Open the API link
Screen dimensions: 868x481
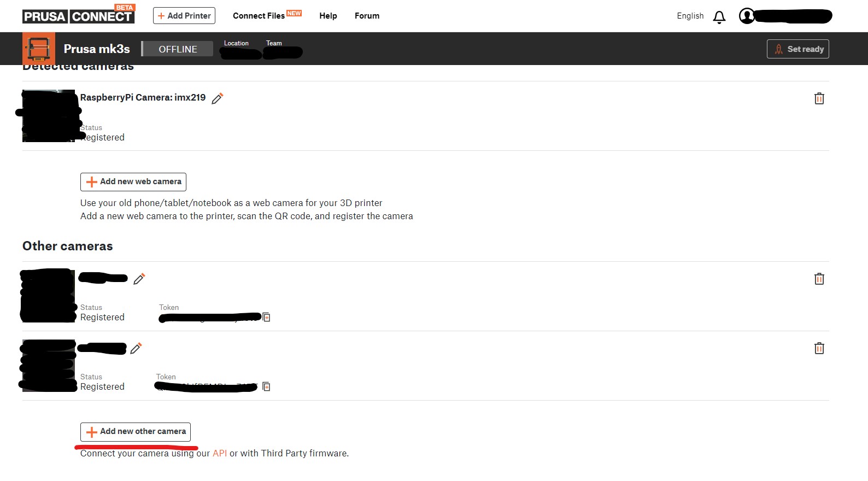click(x=220, y=453)
